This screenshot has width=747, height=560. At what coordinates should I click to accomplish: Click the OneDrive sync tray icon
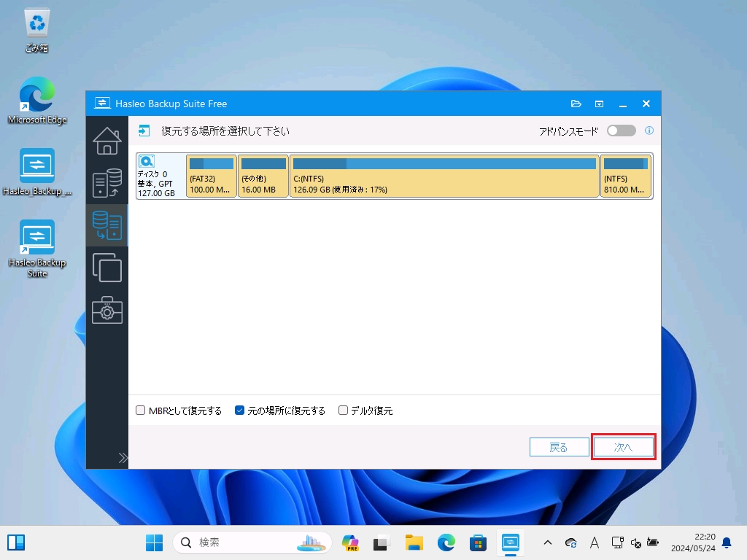click(570, 542)
